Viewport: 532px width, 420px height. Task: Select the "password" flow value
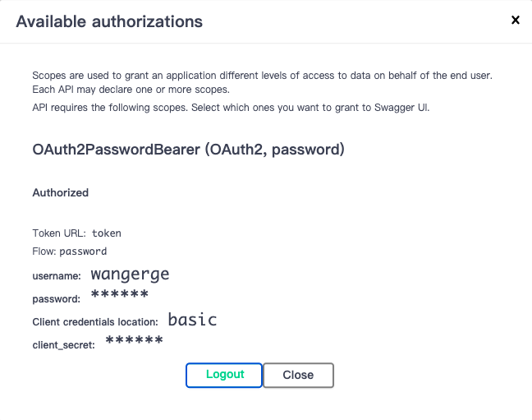[x=83, y=252]
